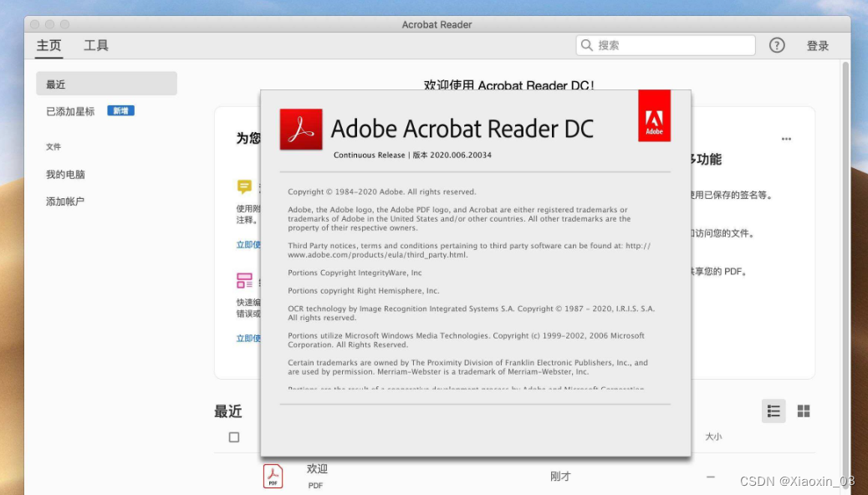
Task: Click the pink form fill icon
Action: (244, 280)
